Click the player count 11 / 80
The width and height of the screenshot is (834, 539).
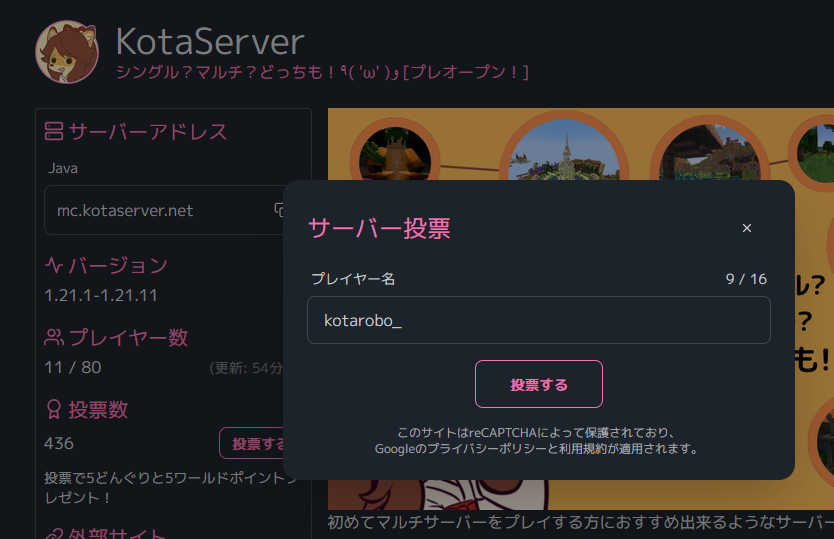point(72,367)
